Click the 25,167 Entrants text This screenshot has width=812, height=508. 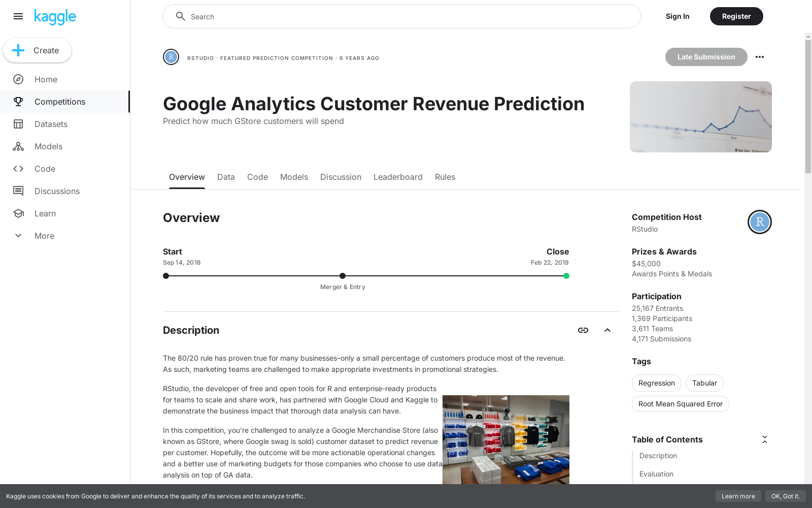coord(657,308)
